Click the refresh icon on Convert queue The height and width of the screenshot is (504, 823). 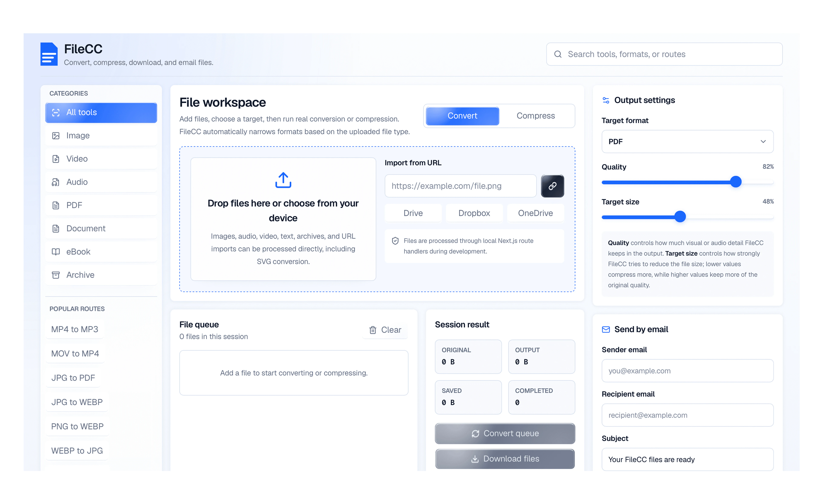(475, 434)
